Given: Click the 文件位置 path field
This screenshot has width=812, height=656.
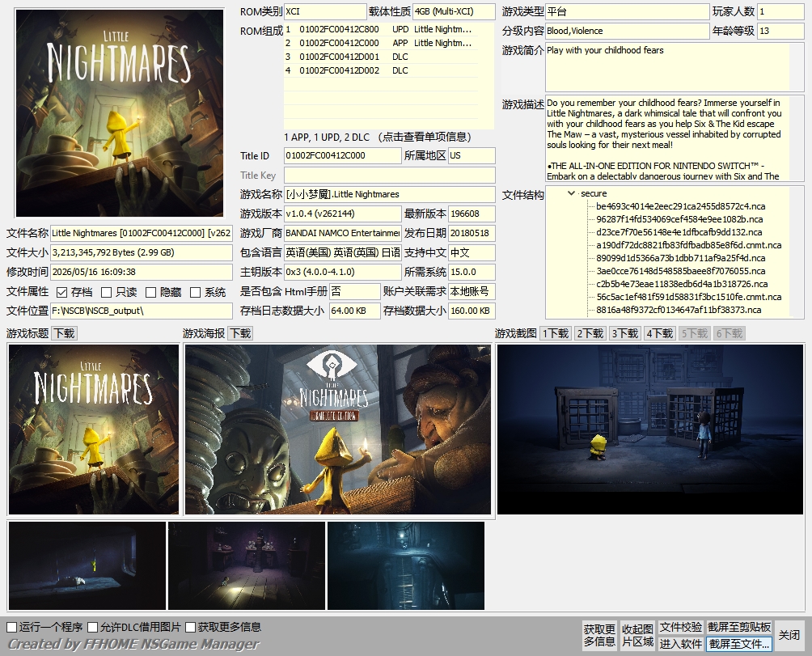Looking at the screenshot, I should [x=141, y=311].
